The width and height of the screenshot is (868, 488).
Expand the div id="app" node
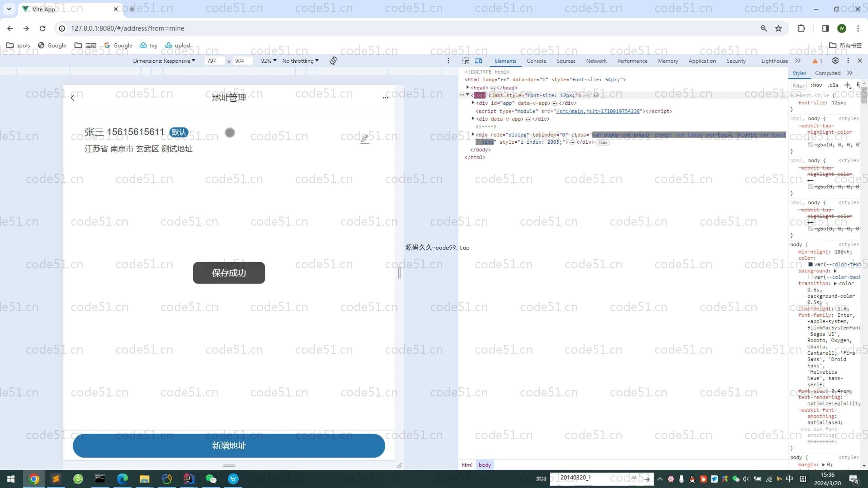click(473, 103)
